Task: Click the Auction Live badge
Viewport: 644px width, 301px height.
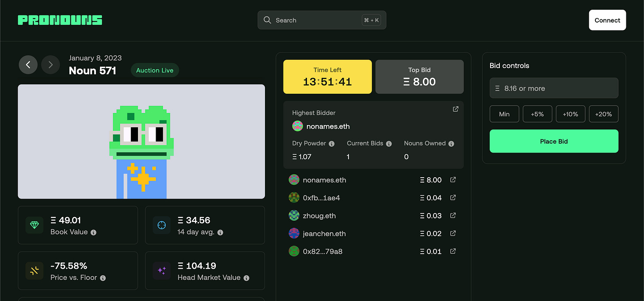Action: [155, 70]
